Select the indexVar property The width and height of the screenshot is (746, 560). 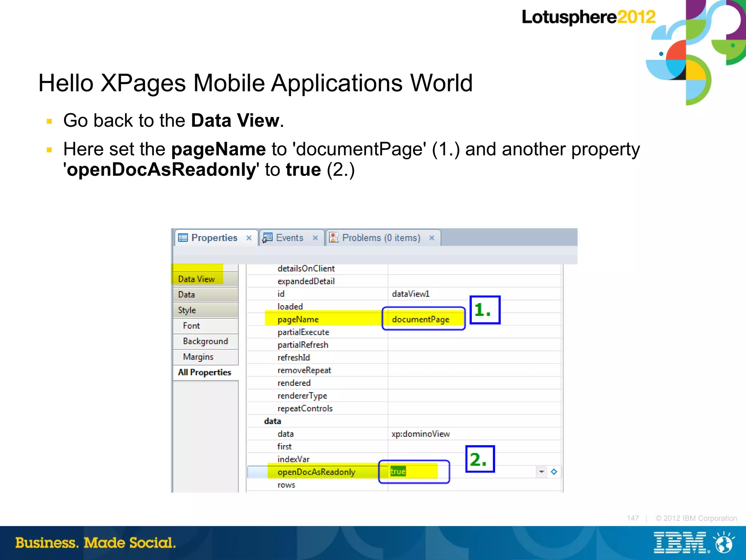(x=293, y=459)
